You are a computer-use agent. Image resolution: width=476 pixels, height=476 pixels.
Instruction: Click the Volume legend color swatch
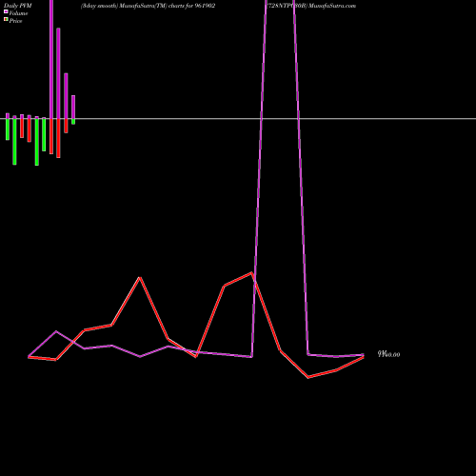click(x=6, y=11)
